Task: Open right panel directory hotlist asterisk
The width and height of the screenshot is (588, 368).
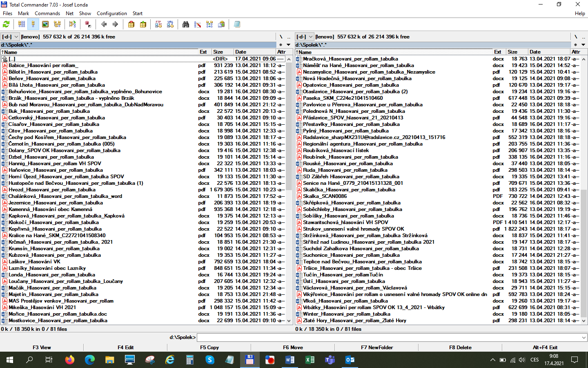Action: pyautogui.click(x=575, y=45)
